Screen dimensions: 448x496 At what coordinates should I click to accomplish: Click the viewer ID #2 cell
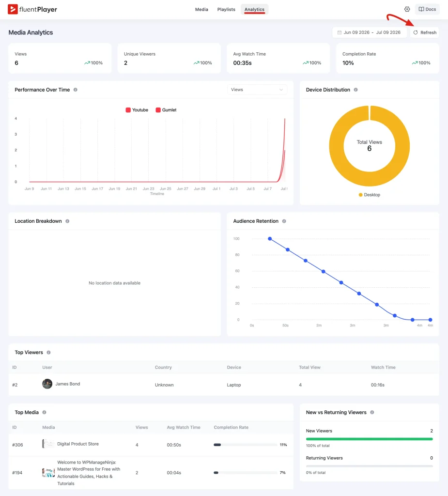(x=15, y=385)
